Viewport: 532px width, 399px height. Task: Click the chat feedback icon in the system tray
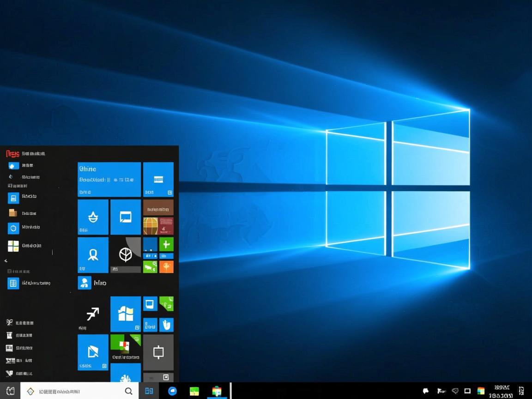point(425,391)
